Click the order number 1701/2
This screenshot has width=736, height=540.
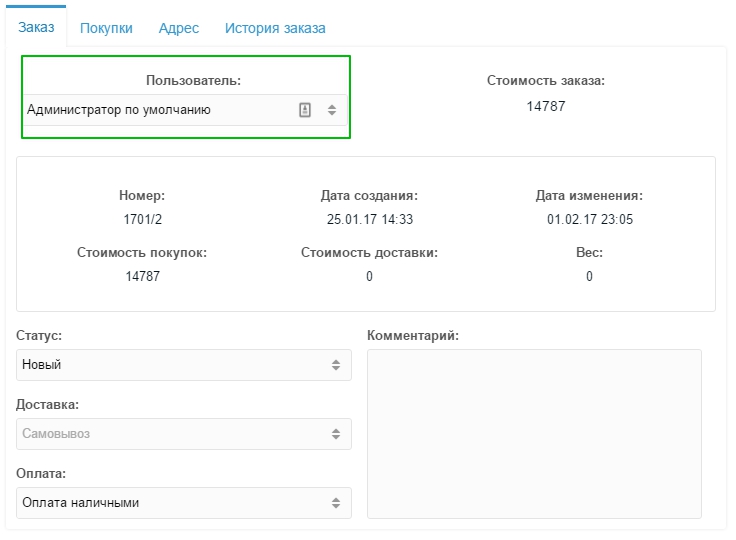coord(142,219)
